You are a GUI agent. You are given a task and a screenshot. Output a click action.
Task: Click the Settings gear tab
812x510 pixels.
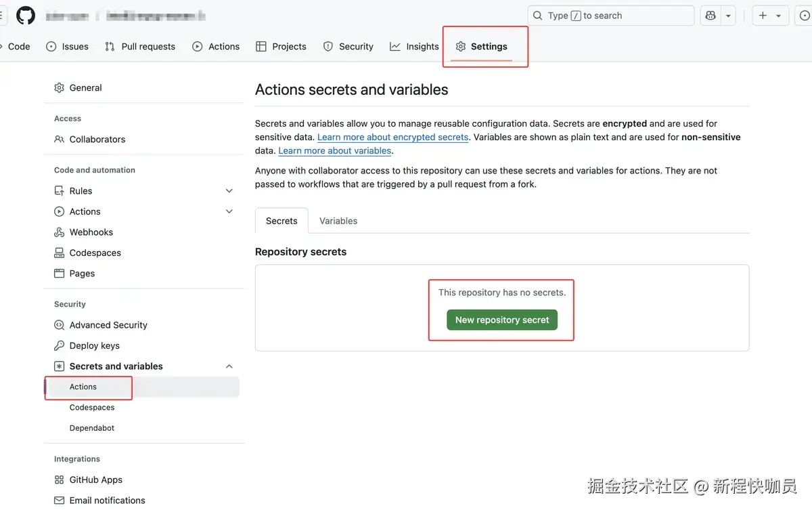(481, 47)
